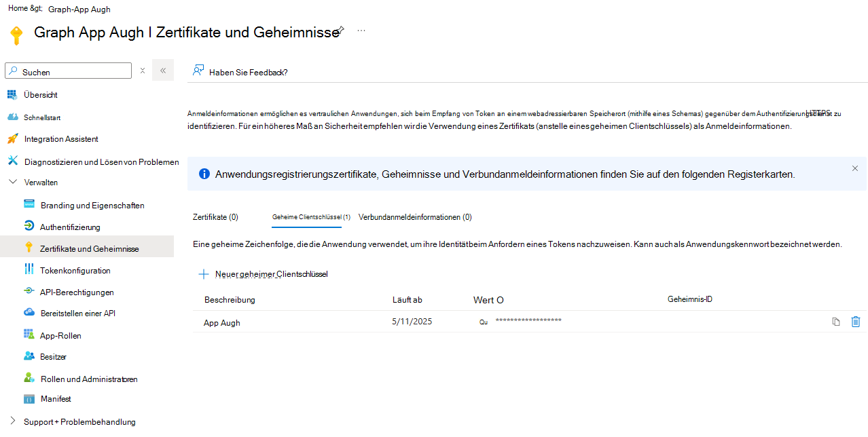Image resolution: width=868 pixels, height=437 pixels.
Task: Switch to the "Zertifikate (0)" tab
Action: (215, 217)
